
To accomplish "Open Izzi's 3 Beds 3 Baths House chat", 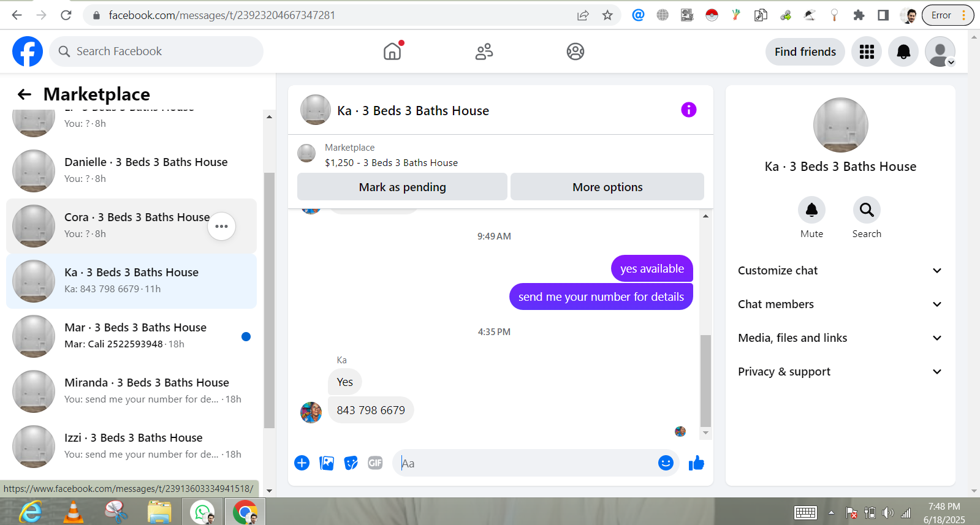I will 131,447.
